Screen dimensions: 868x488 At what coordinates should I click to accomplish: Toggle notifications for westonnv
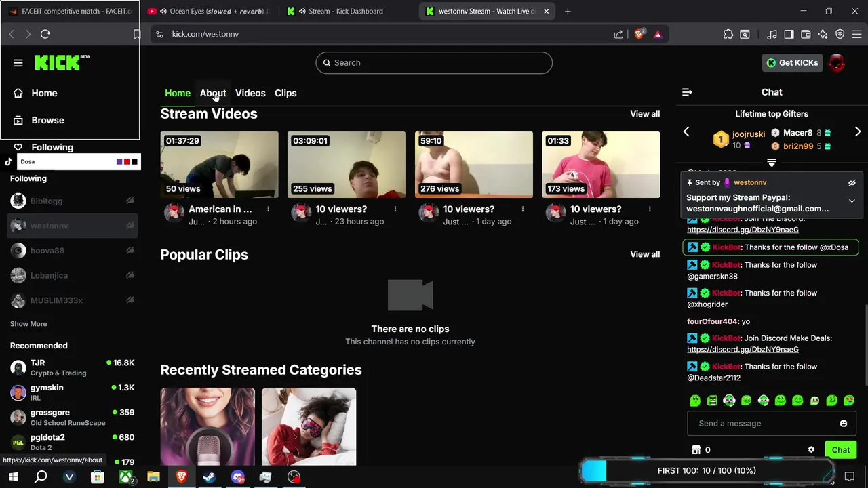point(130,226)
